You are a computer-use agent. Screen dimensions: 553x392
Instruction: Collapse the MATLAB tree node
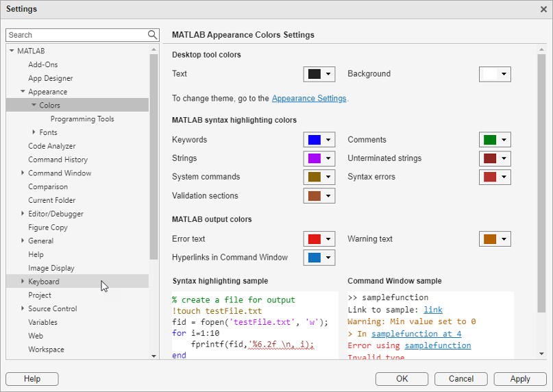12,51
